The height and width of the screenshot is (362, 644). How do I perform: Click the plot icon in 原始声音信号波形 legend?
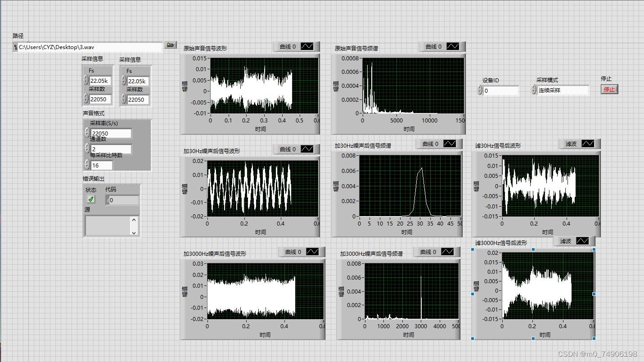[x=307, y=46]
